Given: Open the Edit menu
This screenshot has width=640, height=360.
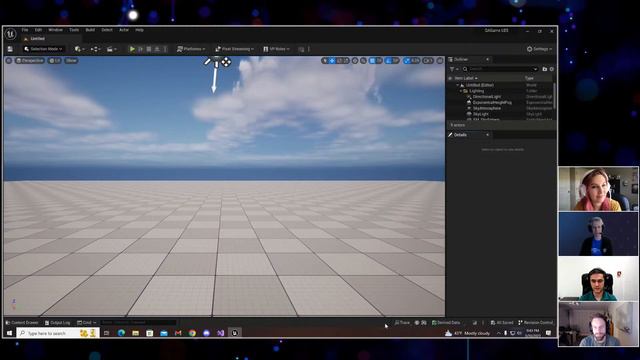Looking at the screenshot, I should 38,30.
